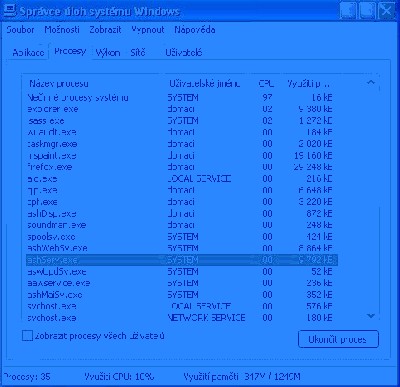The height and width of the screenshot is (387, 400).
Task: Switch to the Sítě tab
Action: pos(138,53)
